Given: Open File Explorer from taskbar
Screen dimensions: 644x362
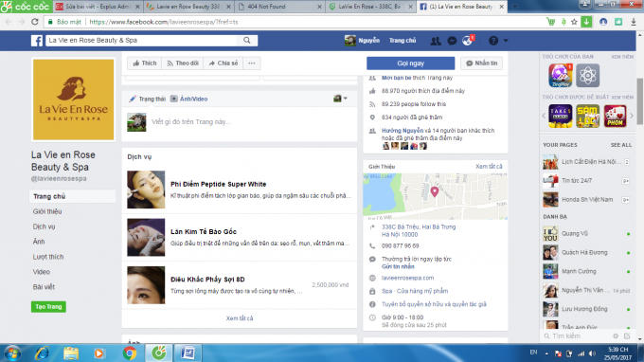Looking at the screenshot, I should pyautogui.click(x=71, y=353).
